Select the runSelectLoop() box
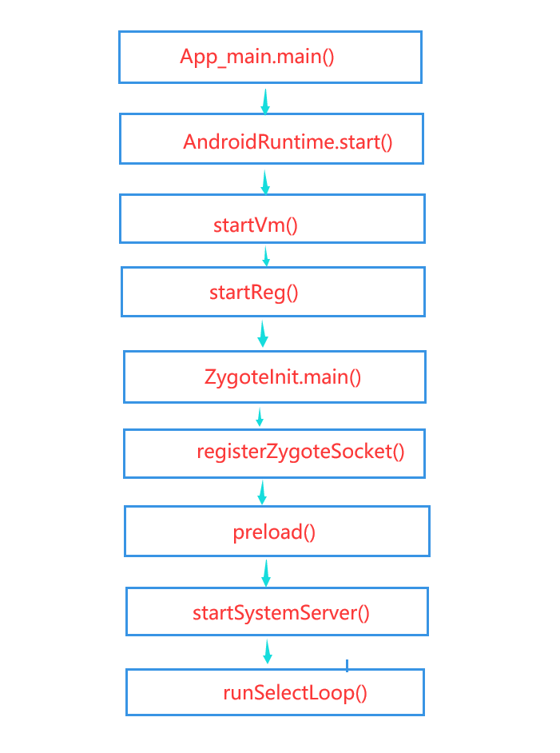The width and height of the screenshot is (560, 753). coord(275,692)
